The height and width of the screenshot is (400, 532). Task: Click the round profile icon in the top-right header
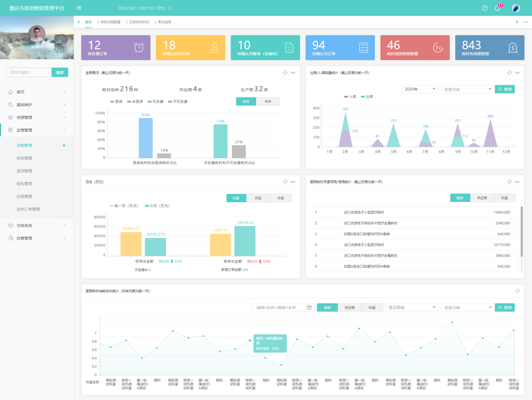point(516,8)
